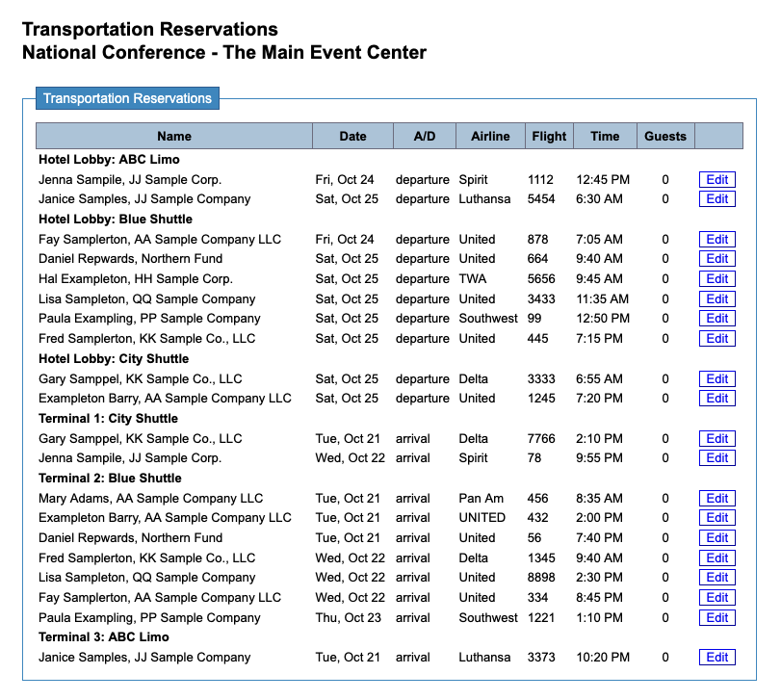
Task: Click Edit for Jenna Sampile Spirit flight 1112
Action: pos(716,180)
